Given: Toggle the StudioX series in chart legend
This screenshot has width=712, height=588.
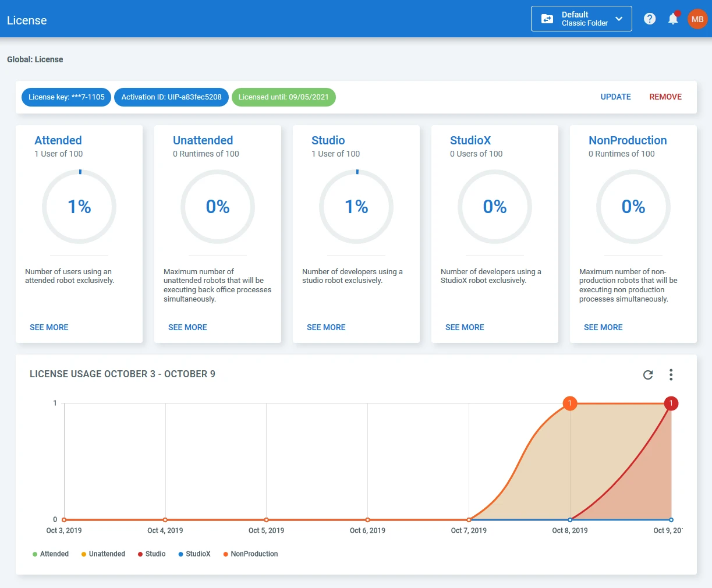Looking at the screenshot, I should [x=194, y=554].
